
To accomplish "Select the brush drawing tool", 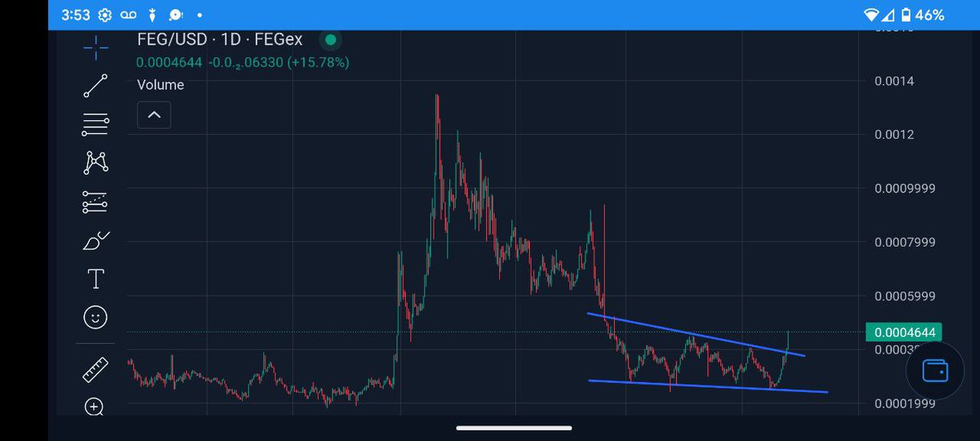I will [x=96, y=241].
